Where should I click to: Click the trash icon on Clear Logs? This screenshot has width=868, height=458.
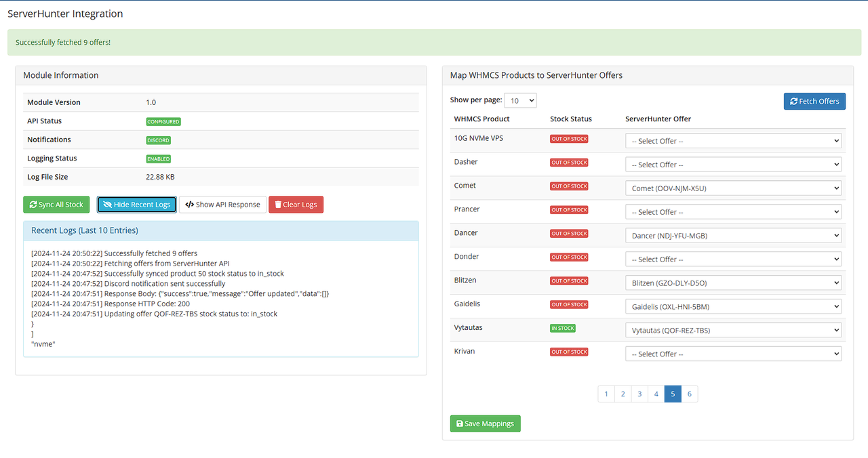click(278, 205)
